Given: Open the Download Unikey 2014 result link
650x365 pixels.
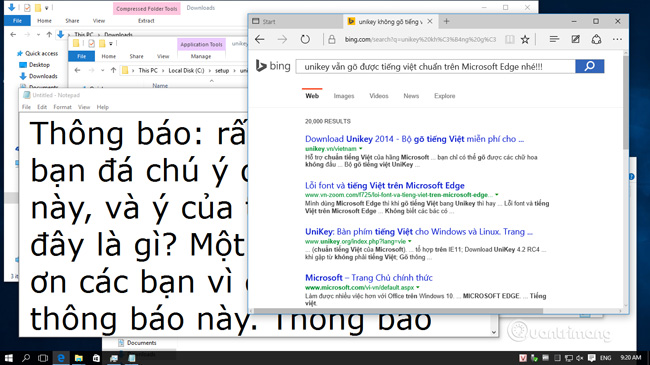Looking at the screenshot, I should point(415,139).
